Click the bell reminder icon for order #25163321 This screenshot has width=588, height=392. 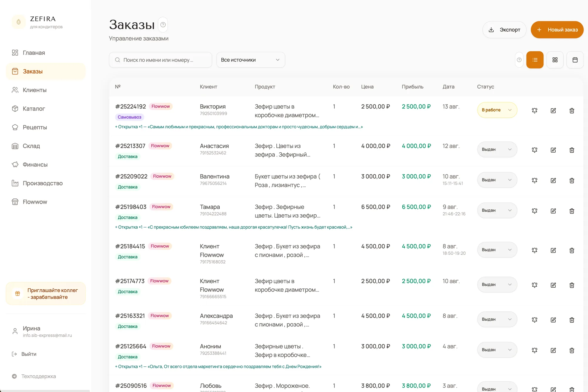pos(534,320)
